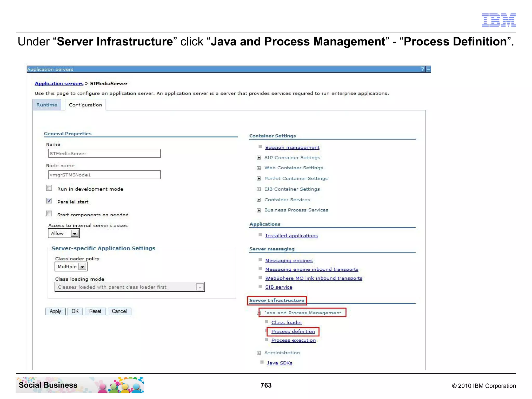The image size is (532, 399).
Task: Open the SIB service link
Action: [x=279, y=287]
